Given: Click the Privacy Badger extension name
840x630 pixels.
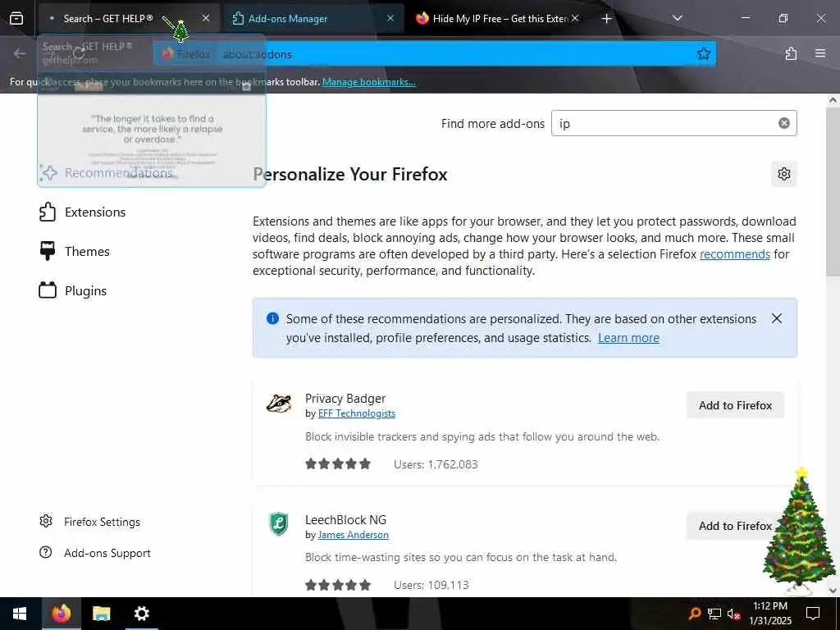Looking at the screenshot, I should (x=345, y=399).
